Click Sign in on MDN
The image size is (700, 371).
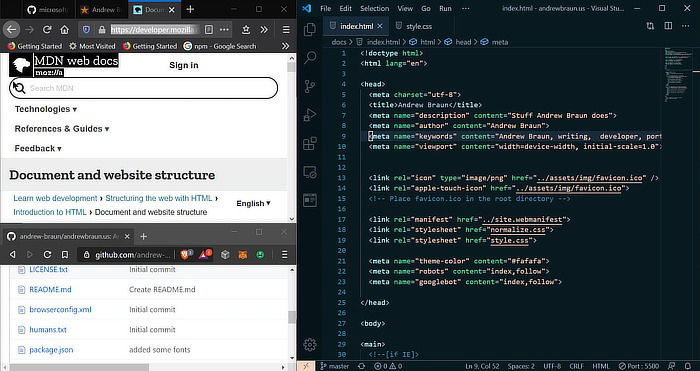click(x=183, y=65)
